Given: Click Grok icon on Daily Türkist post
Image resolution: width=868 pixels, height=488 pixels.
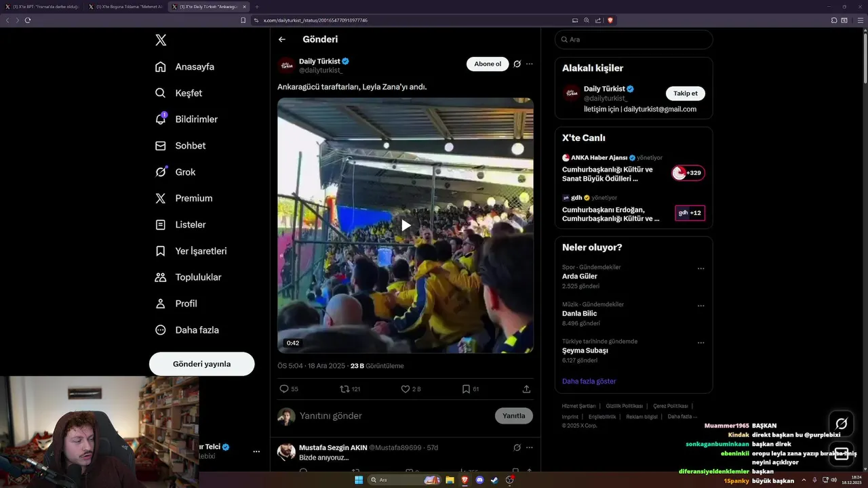Looking at the screenshot, I should click(517, 64).
